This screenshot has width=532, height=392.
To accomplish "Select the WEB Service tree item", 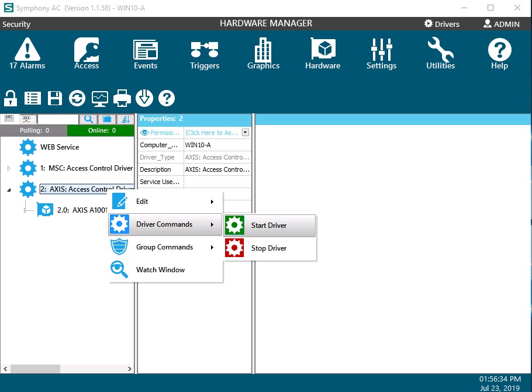I will (60, 147).
